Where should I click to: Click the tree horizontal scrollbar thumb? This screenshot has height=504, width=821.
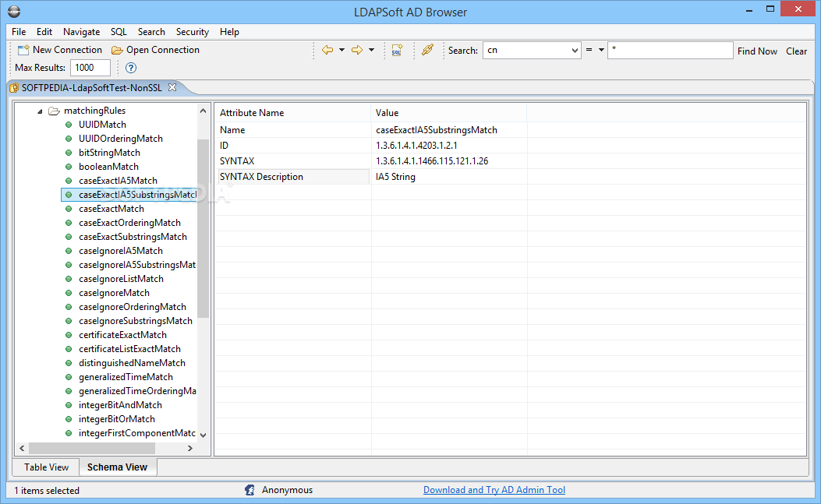92,449
